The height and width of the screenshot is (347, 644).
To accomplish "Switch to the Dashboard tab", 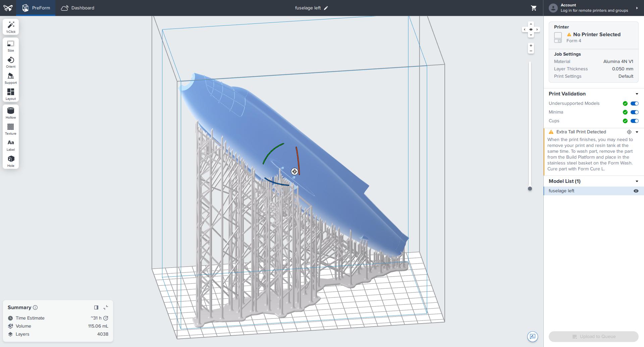I will tap(77, 8).
